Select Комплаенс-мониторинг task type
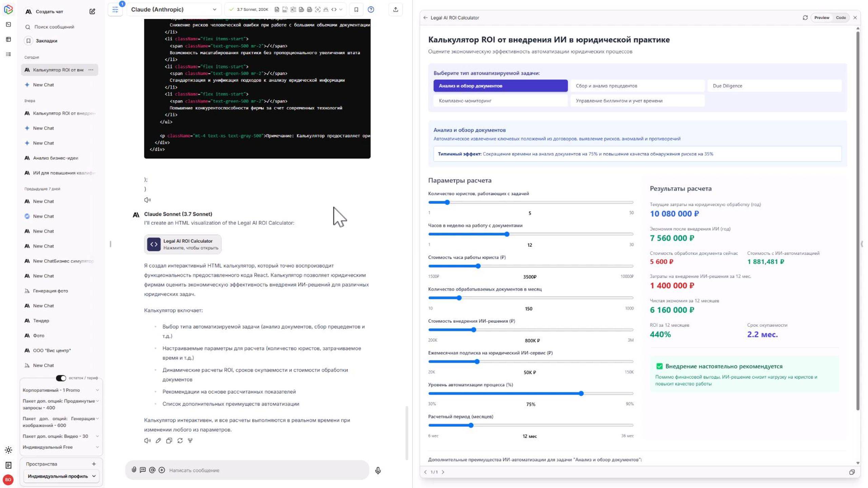 pos(500,101)
